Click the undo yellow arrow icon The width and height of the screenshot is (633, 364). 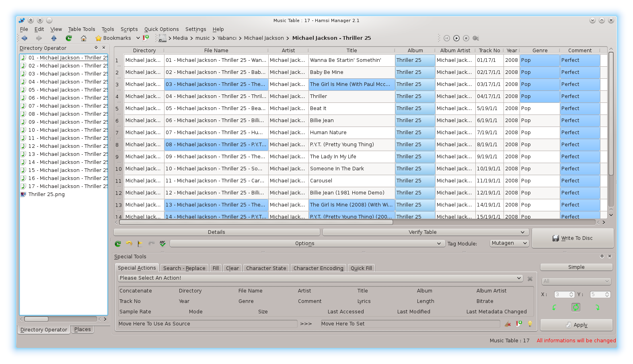[x=129, y=243]
